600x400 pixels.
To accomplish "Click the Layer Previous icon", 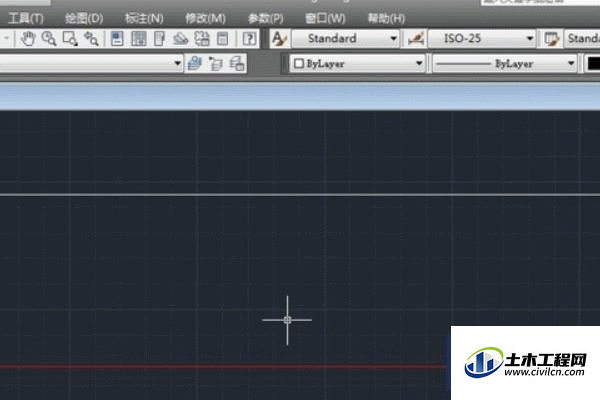I will (x=216, y=64).
